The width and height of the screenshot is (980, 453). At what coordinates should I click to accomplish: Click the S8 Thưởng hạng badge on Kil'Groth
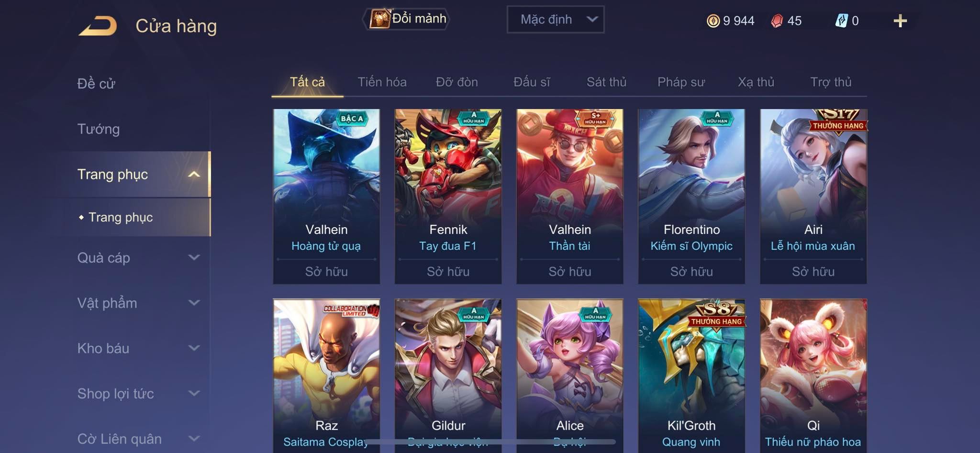(716, 315)
